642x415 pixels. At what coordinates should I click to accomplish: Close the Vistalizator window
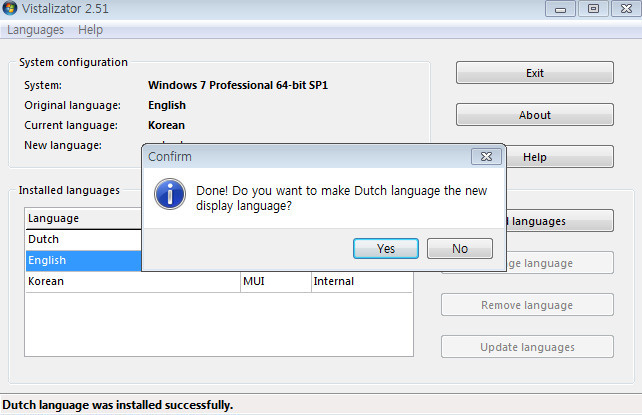[626, 9]
